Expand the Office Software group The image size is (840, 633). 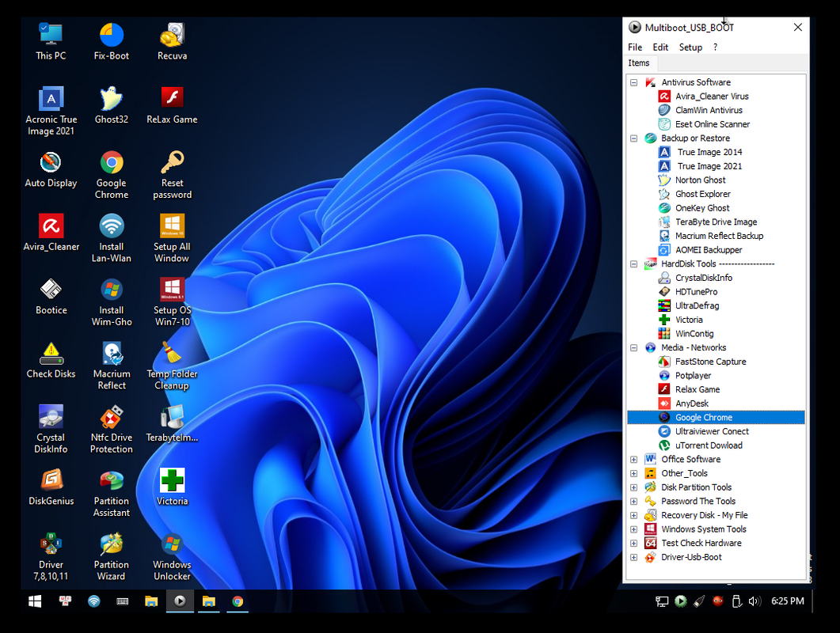tap(633, 460)
